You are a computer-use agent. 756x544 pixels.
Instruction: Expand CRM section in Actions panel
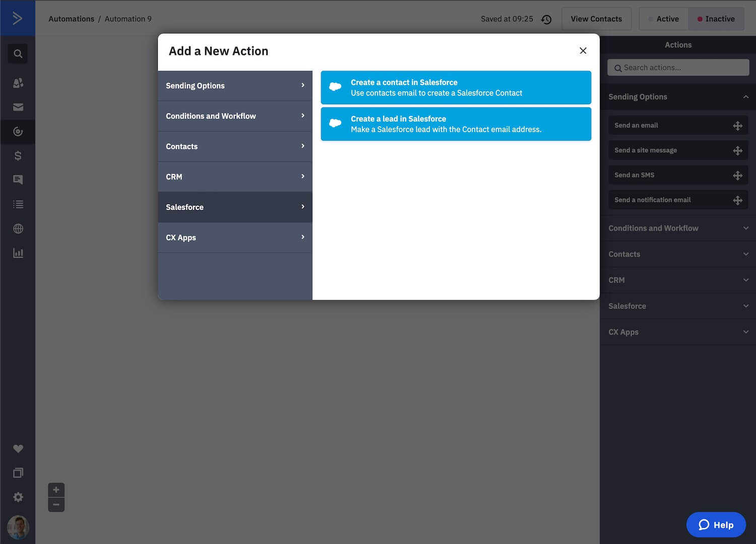[678, 280]
